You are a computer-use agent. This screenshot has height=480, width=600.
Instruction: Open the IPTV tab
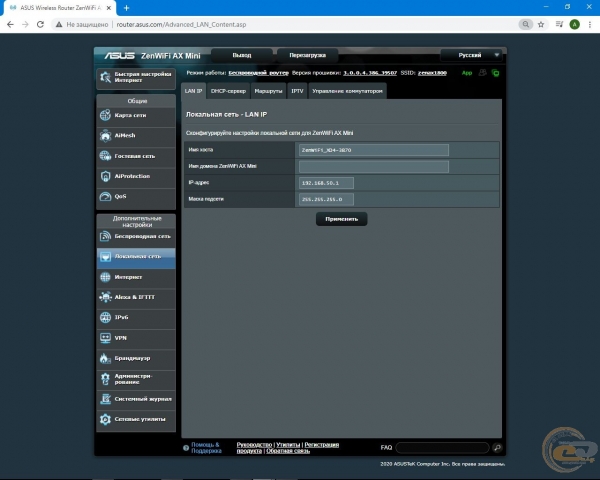point(297,91)
